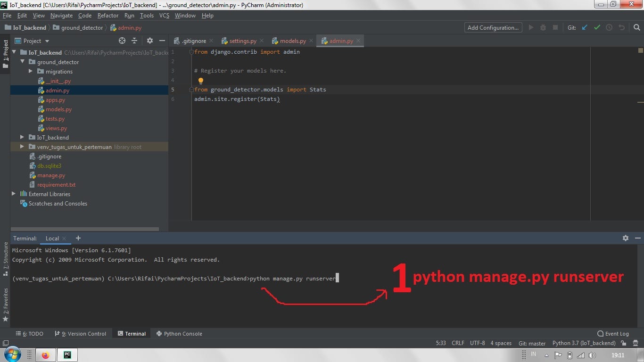
Task: Open the 9: Version Control tool window
Action: pyautogui.click(x=80, y=334)
